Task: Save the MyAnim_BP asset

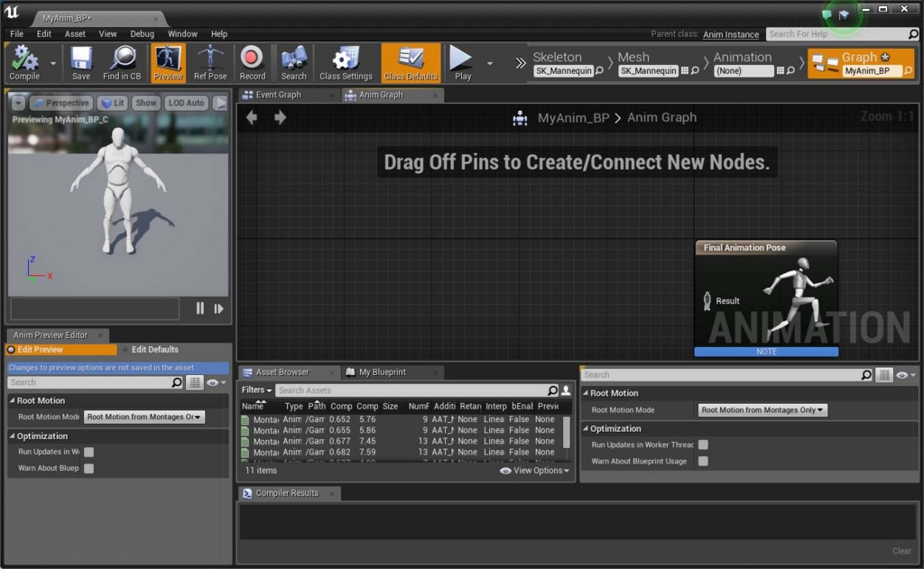Action: (80, 63)
